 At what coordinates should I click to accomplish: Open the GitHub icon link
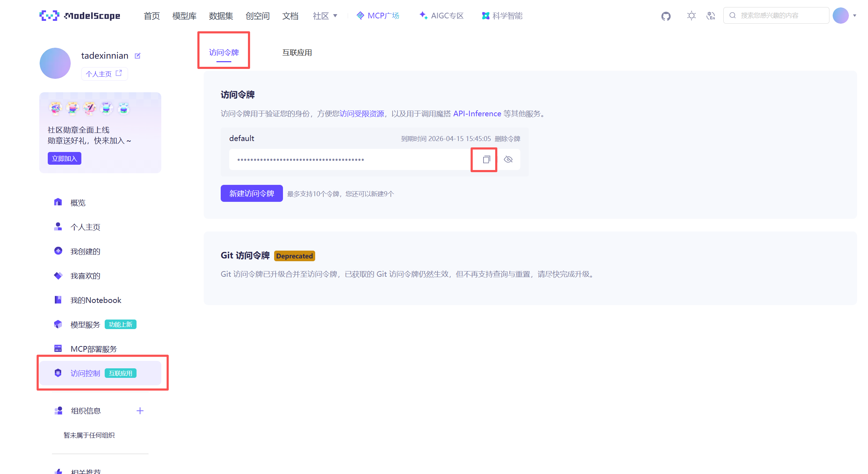[666, 16]
